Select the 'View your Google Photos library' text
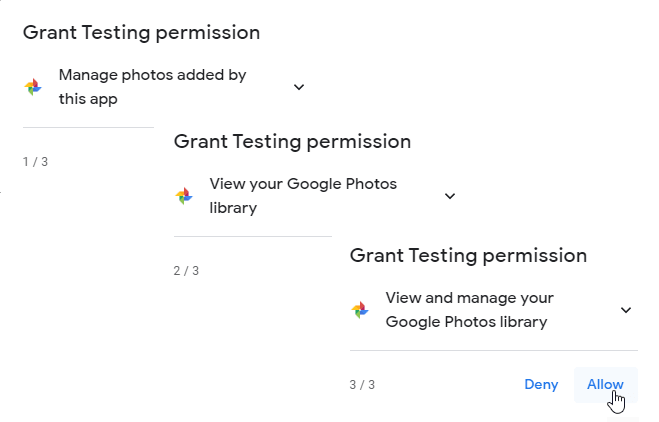Image resolution: width=659 pixels, height=422 pixels. click(x=303, y=196)
